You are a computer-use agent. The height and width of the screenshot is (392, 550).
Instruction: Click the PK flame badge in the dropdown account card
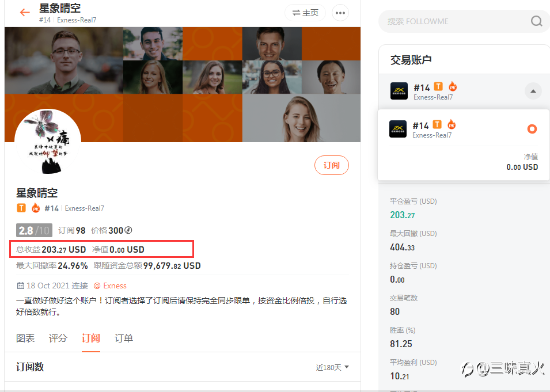tap(452, 124)
